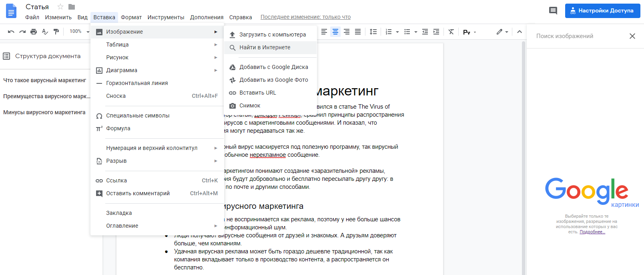Open the 100% zoom dropdown
This screenshot has width=644, height=275.
pyautogui.click(x=79, y=32)
